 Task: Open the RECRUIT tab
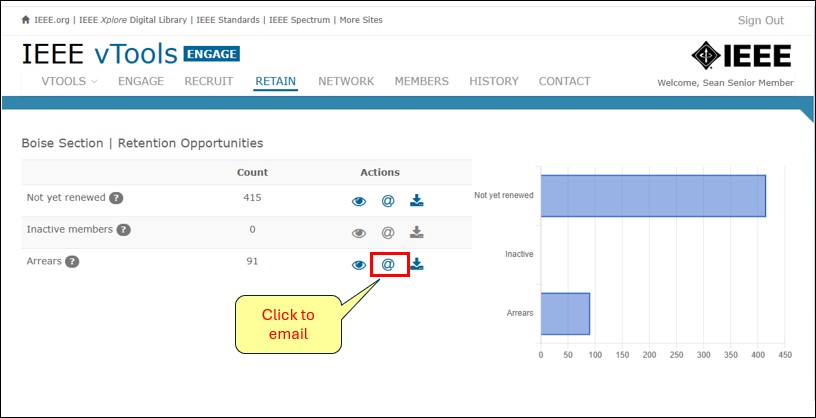pyautogui.click(x=209, y=81)
